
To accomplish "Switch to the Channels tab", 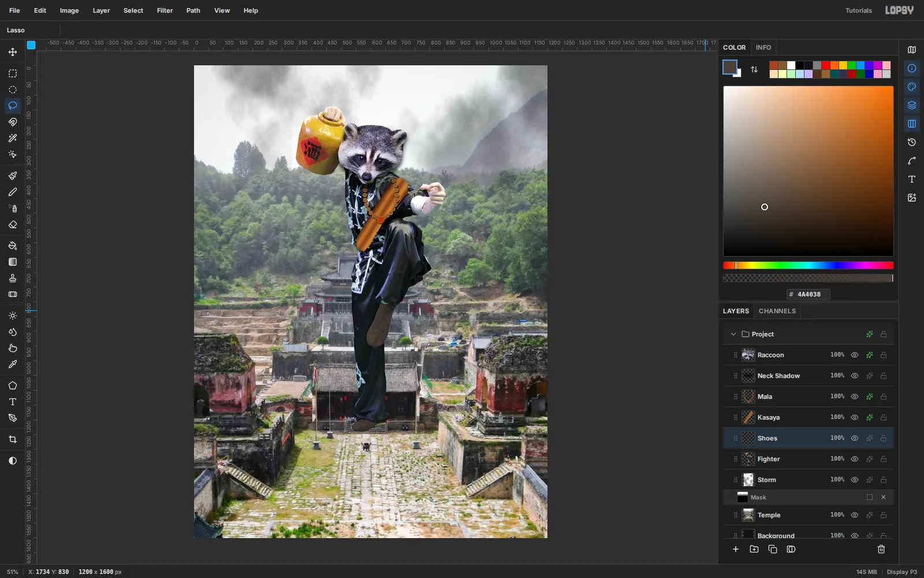I will [x=777, y=311].
